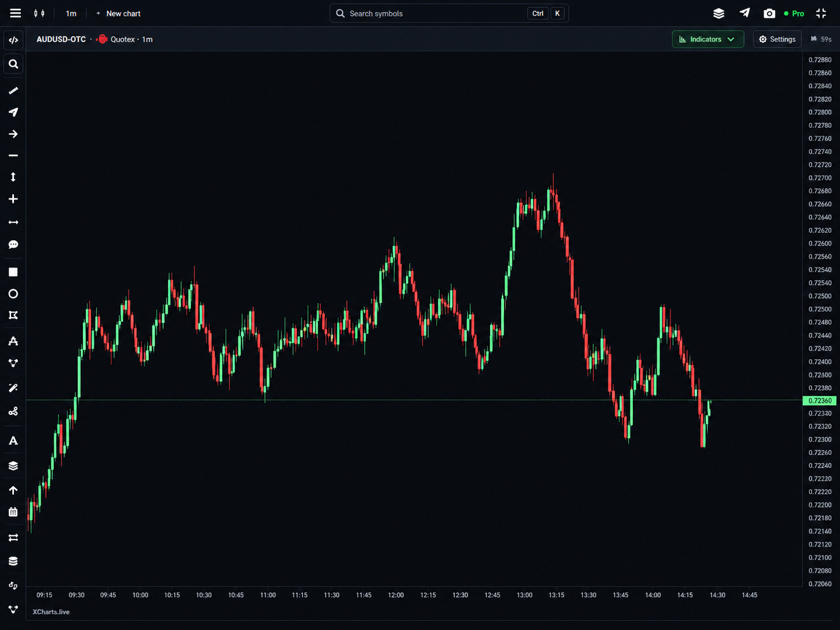The image size is (840, 630).
Task: Select the filled rectangle shape tool
Action: coord(13,272)
